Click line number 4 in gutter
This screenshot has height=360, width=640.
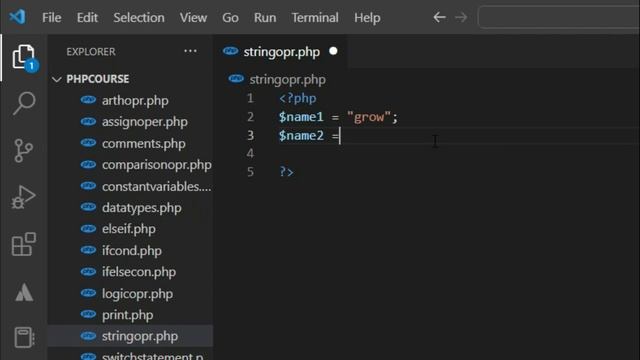[250, 153]
